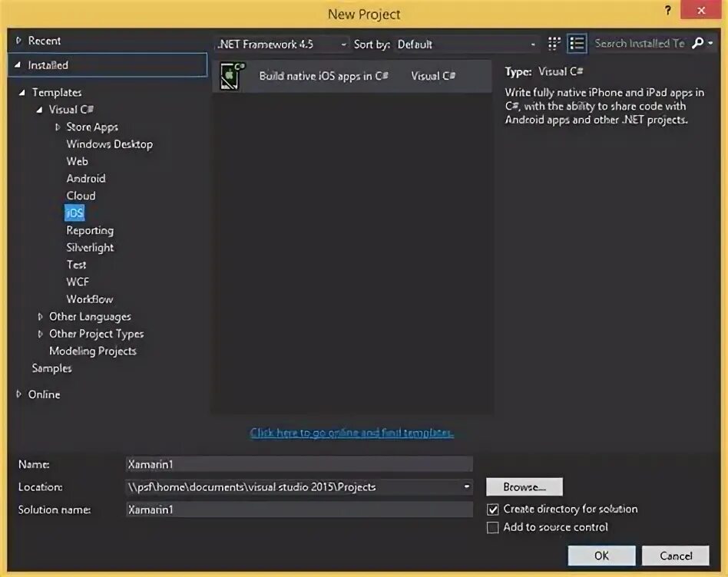
Task: Open the Sort by Default dropdown
Action: (x=533, y=44)
